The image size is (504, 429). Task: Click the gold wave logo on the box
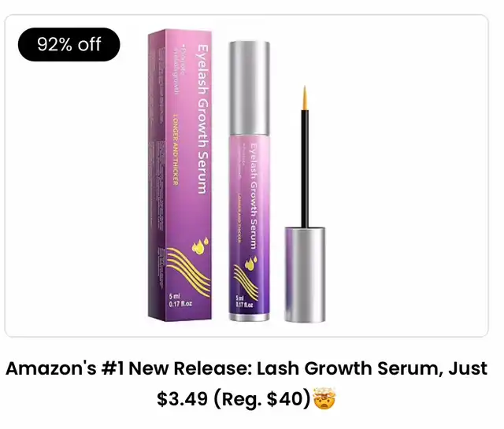click(x=187, y=272)
